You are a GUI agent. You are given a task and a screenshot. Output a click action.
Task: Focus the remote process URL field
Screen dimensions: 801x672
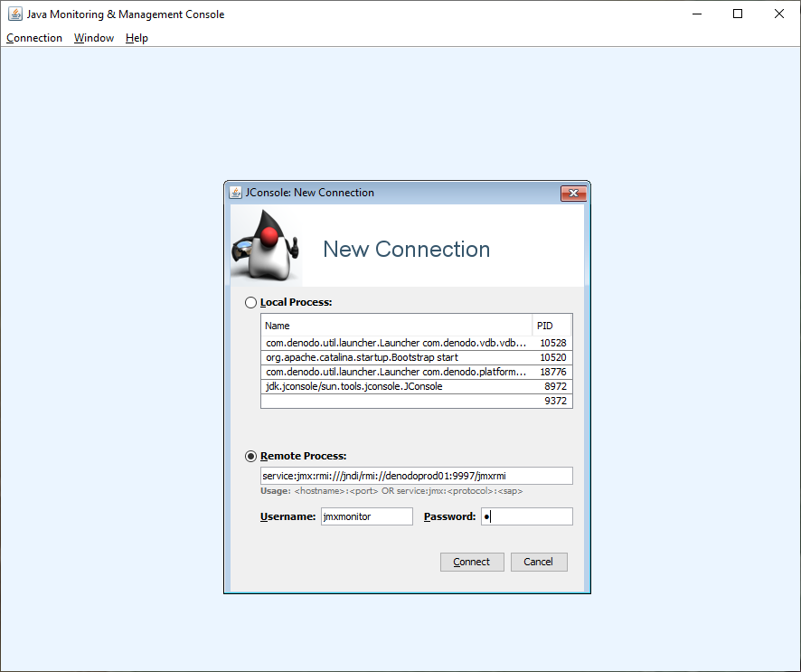(417, 476)
